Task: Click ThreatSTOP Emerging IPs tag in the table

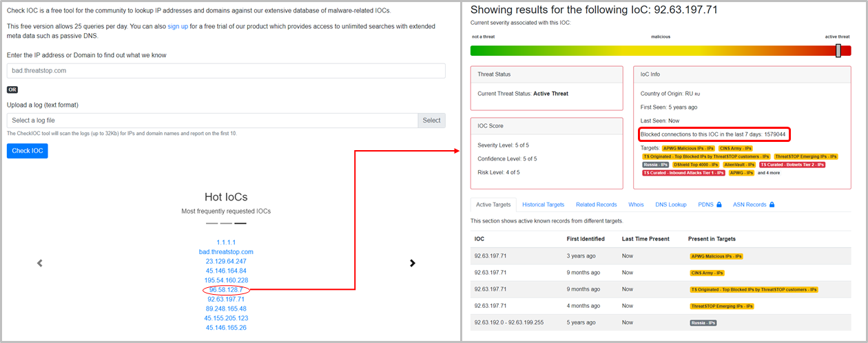Action: click(x=722, y=306)
